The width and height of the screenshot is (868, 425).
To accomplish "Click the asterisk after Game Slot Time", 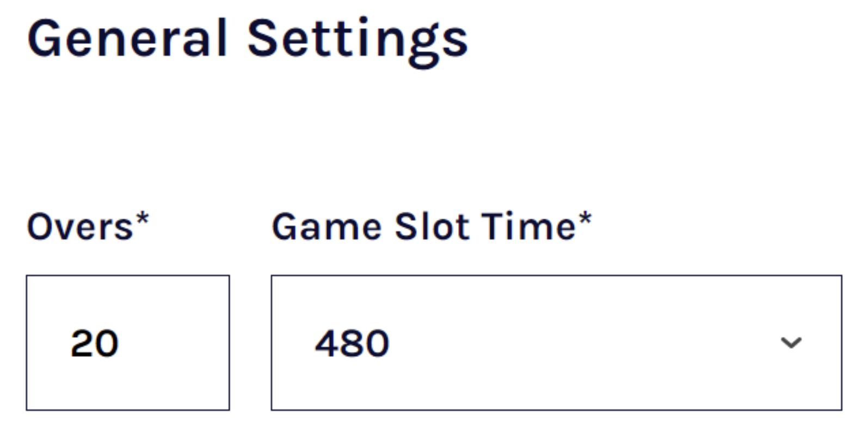I will point(585,219).
